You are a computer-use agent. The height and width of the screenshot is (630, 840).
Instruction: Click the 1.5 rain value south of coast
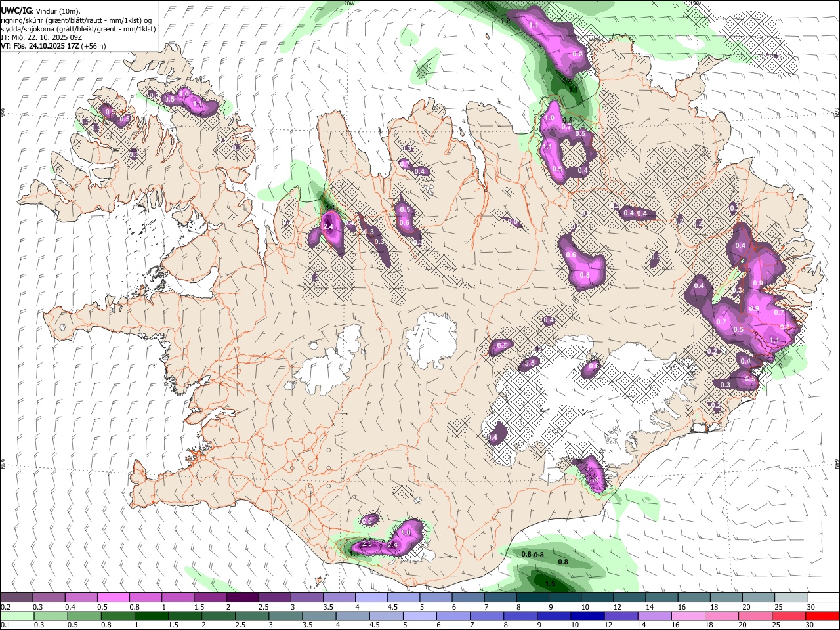(551, 583)
